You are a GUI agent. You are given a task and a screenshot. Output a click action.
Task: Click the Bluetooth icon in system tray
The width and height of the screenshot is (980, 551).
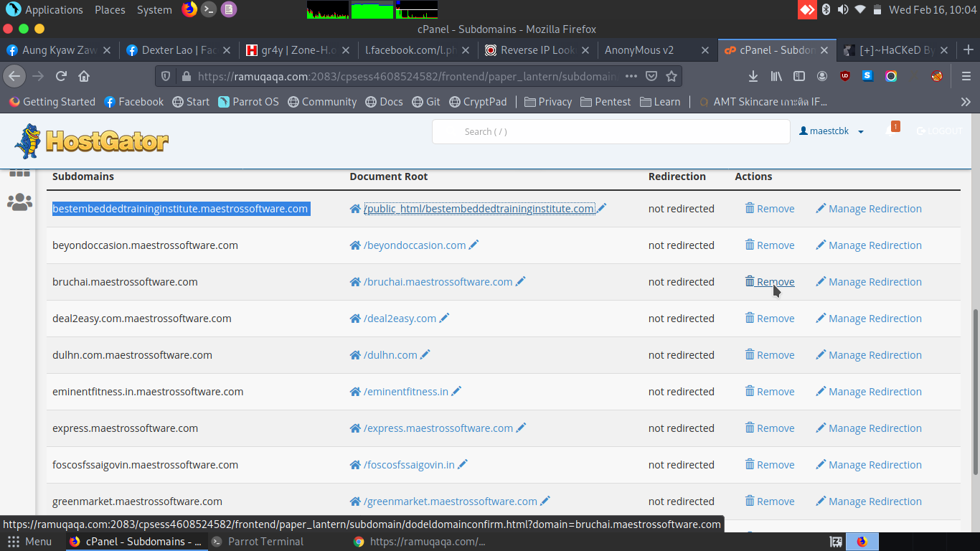click(x=826, y=9)
